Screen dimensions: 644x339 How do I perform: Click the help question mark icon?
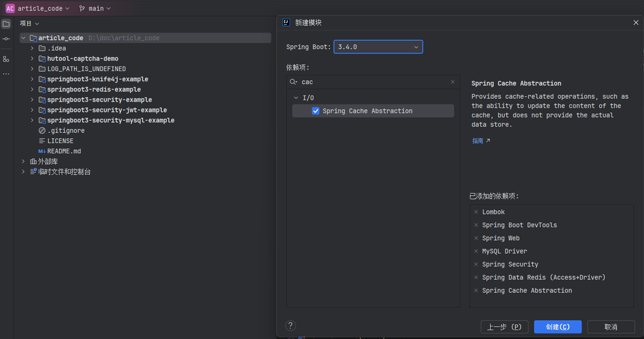click(x=290, y=326)
